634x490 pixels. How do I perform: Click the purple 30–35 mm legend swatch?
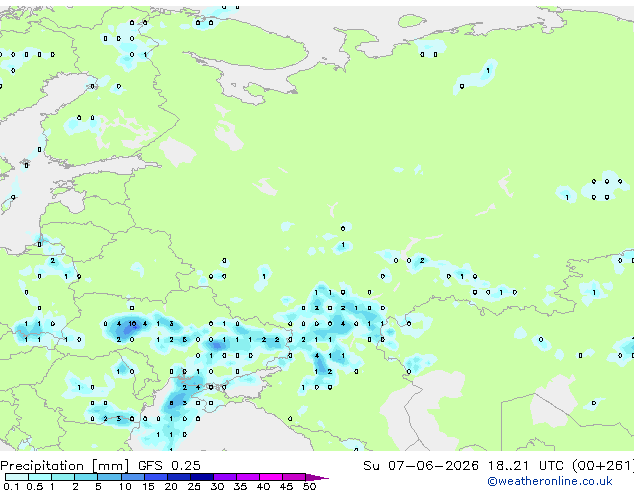pyautogui.click(x=225, y=477)
